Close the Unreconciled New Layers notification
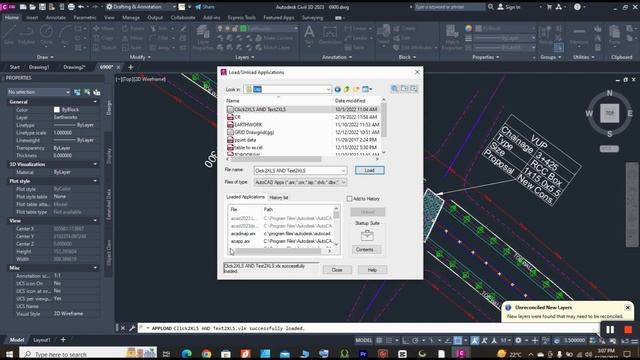 click(x=628, y=307)
